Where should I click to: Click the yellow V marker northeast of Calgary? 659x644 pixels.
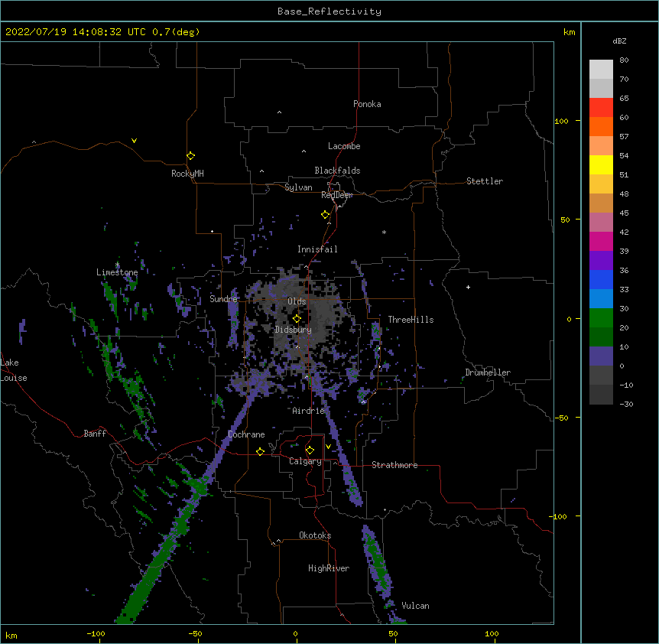[x=328, y=447]
